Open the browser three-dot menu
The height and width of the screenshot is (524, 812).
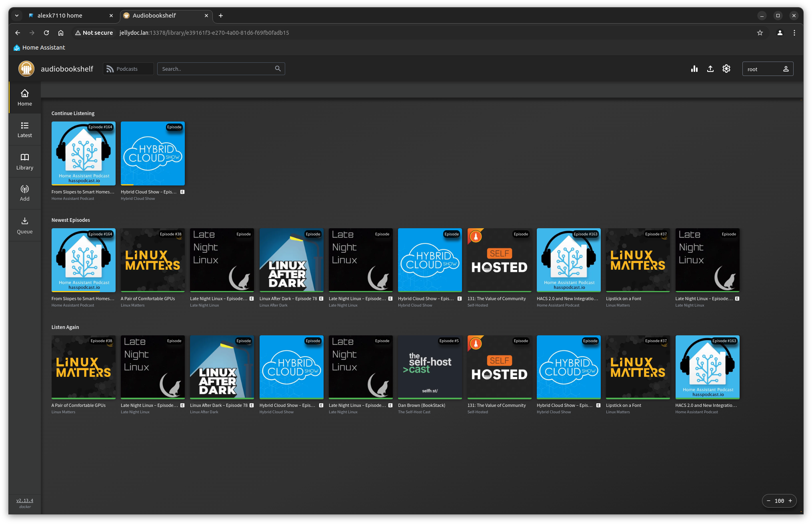coord(794,33)
